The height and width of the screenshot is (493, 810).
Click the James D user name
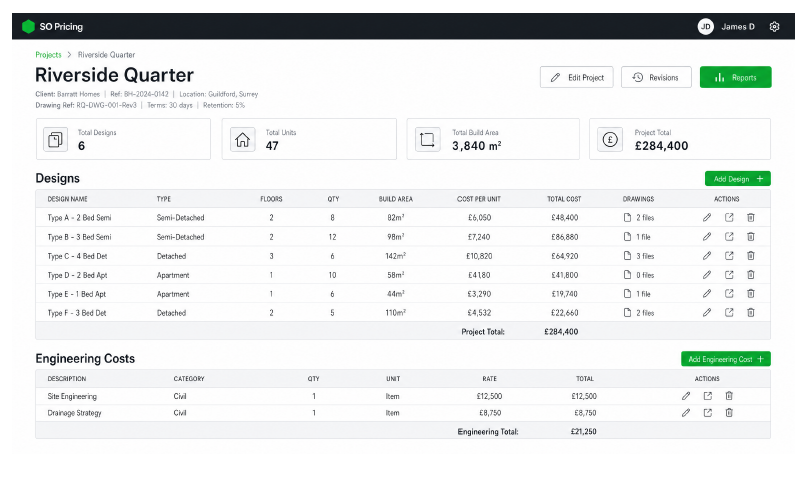pyautogui.click(x=738, y=27)
